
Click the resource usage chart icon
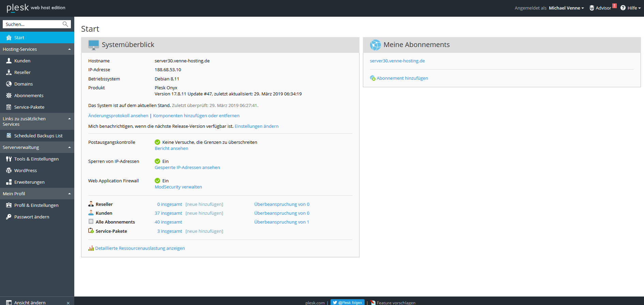click(x=91, y=248)
